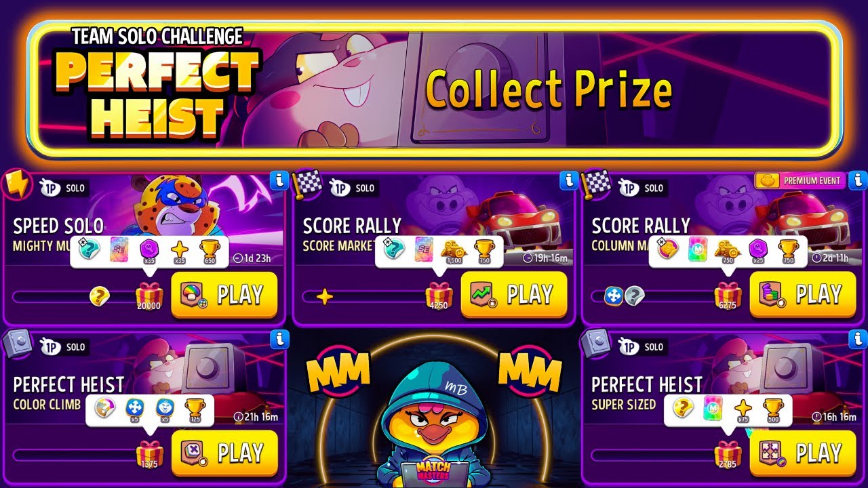Click the gift box marked 6275
Image resolution: width=868 pixels, height=488 pixels.
pos(728,296)
